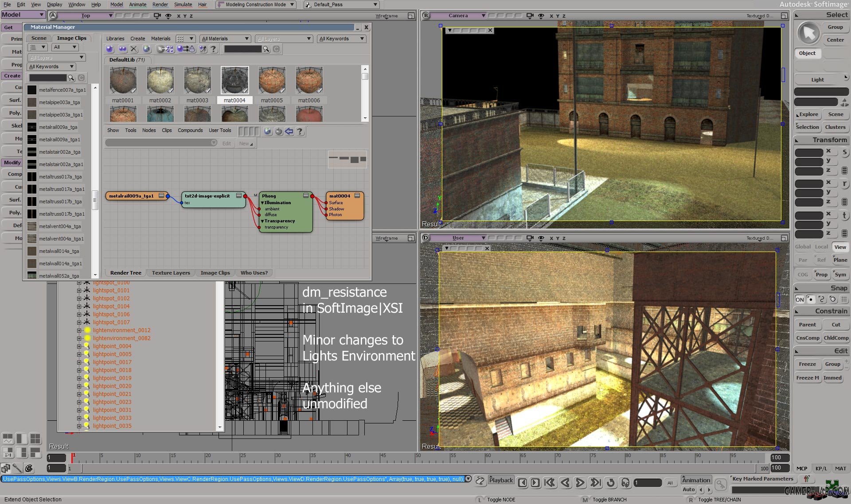851x504 pixels.
Task: Click the scripting scroll icon left of Playback
Action: pos(480,480)
